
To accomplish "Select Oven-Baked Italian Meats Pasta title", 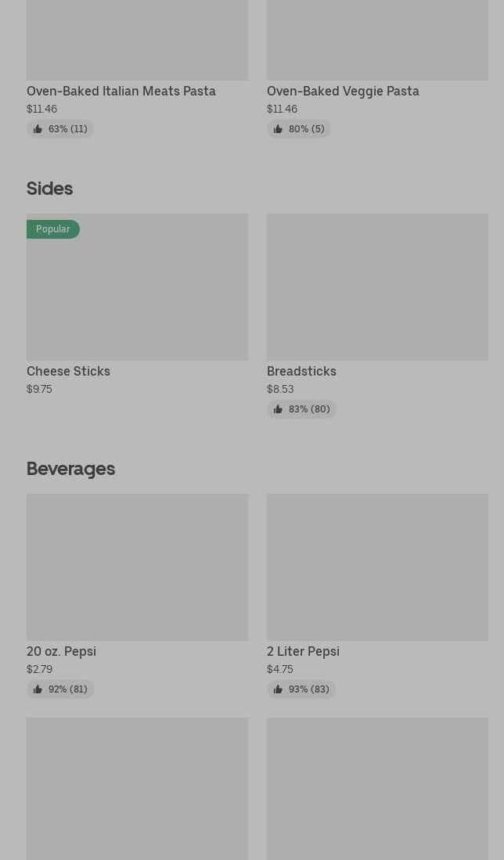I will [121, 91].
